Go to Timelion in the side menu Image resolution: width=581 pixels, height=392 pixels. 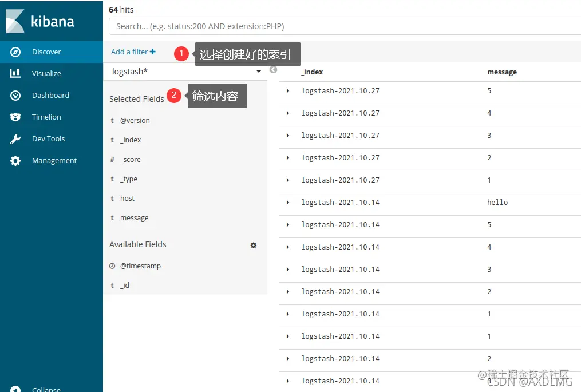52,117
